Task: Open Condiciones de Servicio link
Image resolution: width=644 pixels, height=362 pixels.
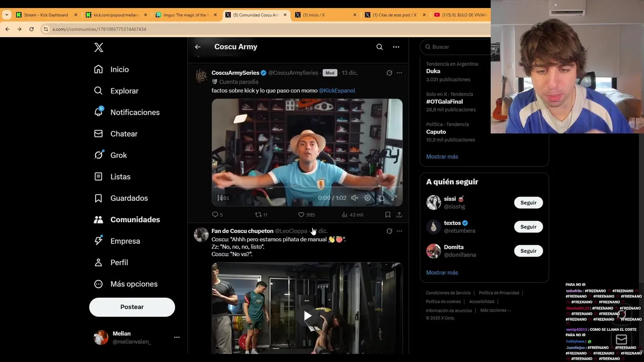Action: point(448,293)
